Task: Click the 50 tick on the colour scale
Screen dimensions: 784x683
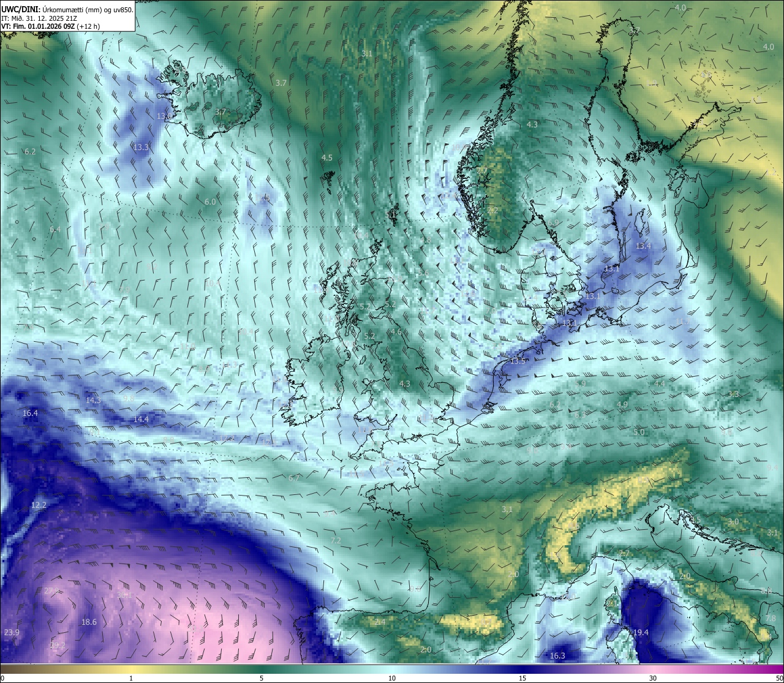Action: [779, 678]
